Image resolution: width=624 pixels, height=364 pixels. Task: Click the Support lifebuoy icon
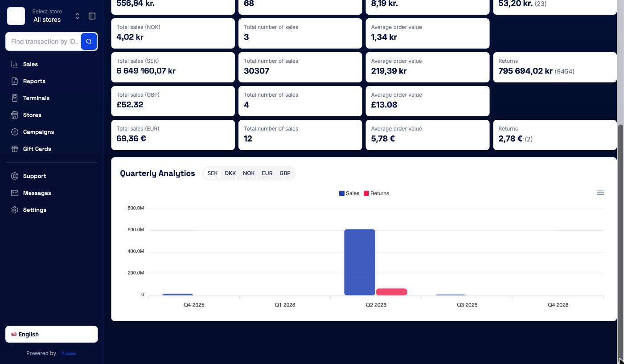pos(15,176)
